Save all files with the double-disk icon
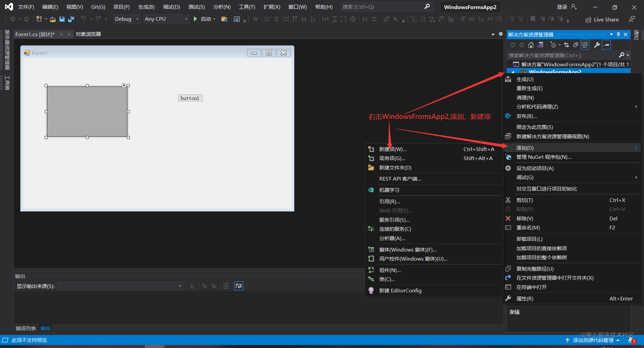Image resolution: width=644 pixels, height=348 pixels. 71,19
